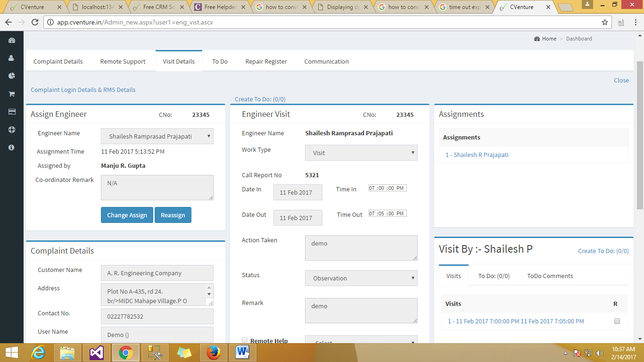Open the life ring support sidebar icon
Image resolution: width=644 pixels, height=362 pixels.
pyautogui.click(x=12, y=130)
